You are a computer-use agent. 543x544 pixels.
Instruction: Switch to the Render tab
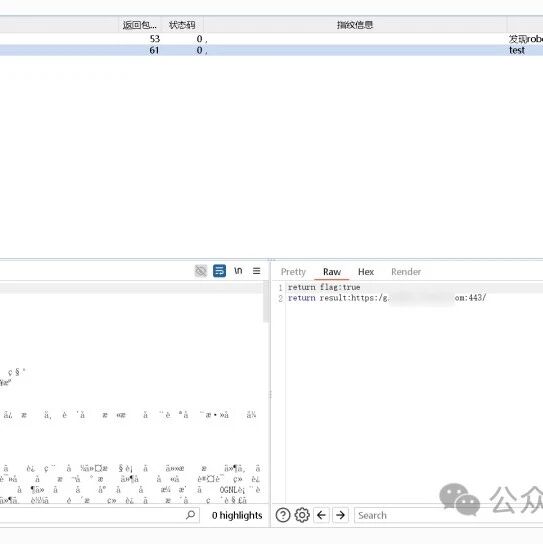[406, 272]
